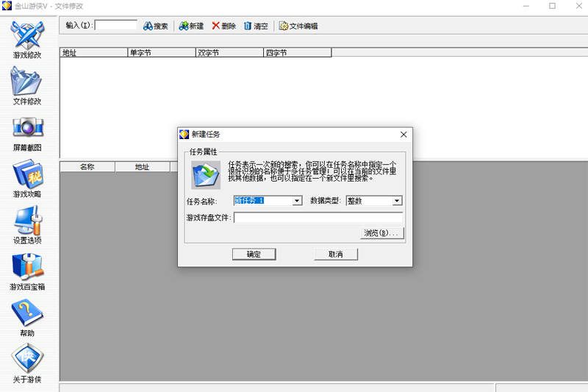Click the 浏览(B)... button
Viewport: 588px width, 392px height.
point(382,233)
